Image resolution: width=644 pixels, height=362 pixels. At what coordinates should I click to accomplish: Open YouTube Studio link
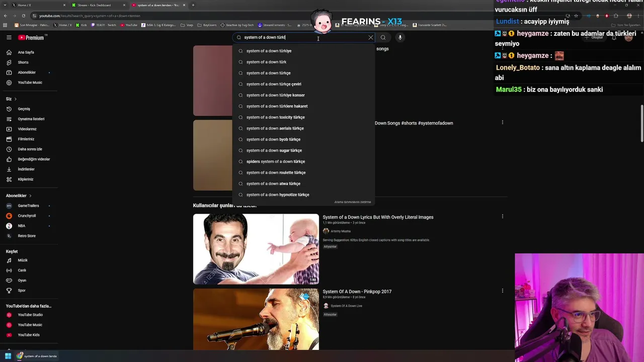tap(29, 315)
